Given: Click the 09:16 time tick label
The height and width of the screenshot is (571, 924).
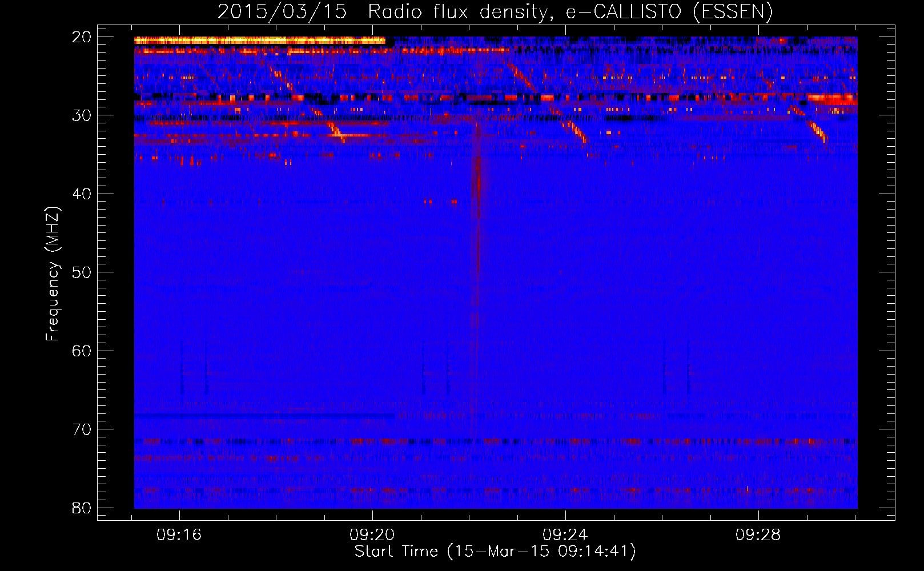Looking at the screenshot, I should [179, 535].
